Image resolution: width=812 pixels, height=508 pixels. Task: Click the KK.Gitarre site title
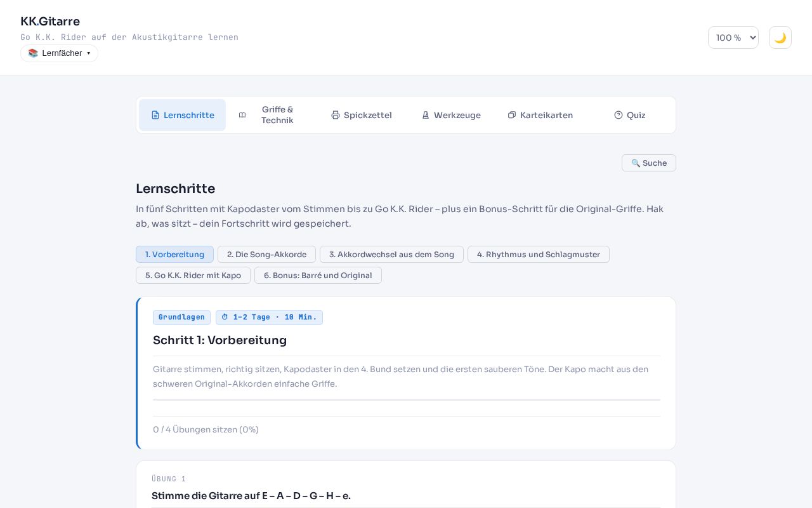pyautogui.click(x=50, y=22)
